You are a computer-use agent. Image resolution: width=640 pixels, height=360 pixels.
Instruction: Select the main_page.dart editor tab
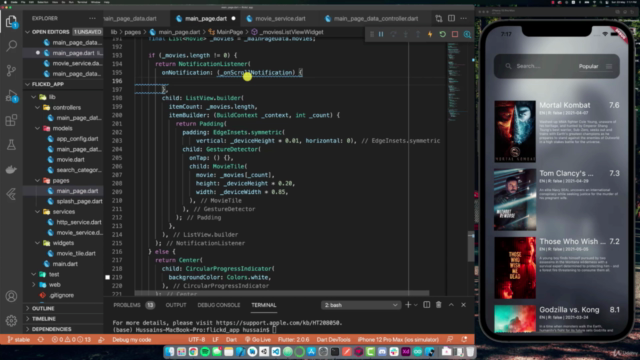206,18
